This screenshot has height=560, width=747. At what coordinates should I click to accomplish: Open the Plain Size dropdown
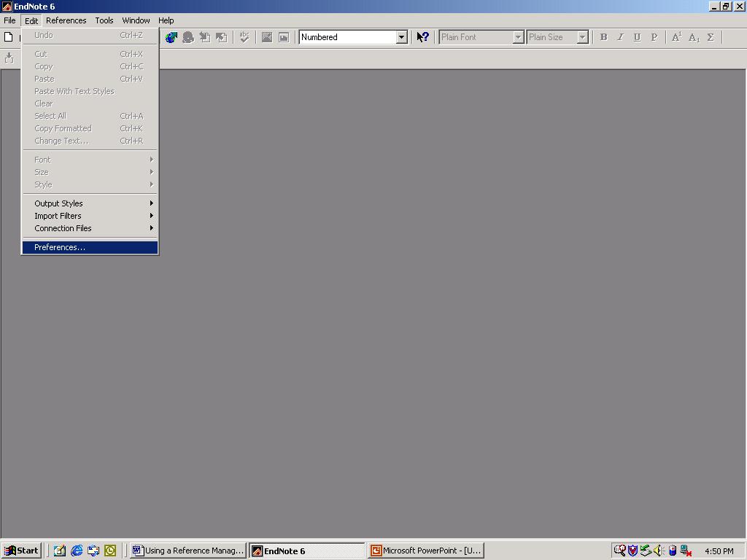click(582, 37)
